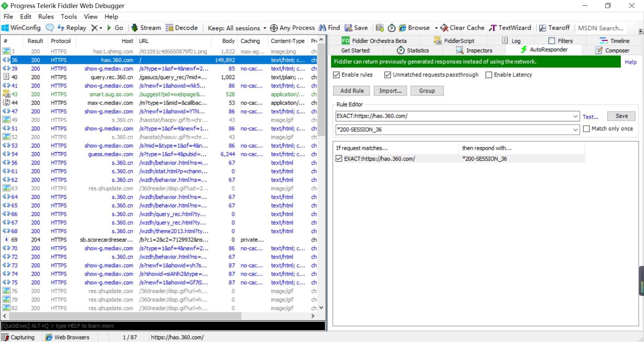Open Browse dropdown arrow
This screenshot has height=342, width=644.
[x=436, y=28]
